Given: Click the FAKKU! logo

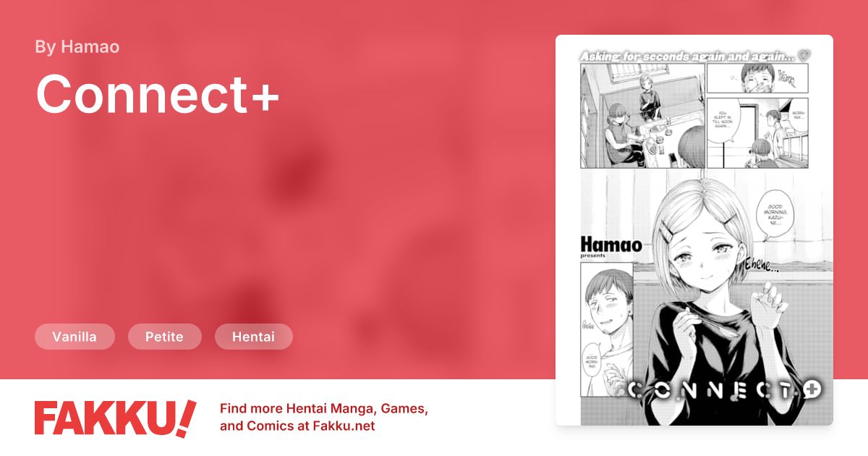Looking at the screenshot, I should pyautogui.click(x=115, y=418).
